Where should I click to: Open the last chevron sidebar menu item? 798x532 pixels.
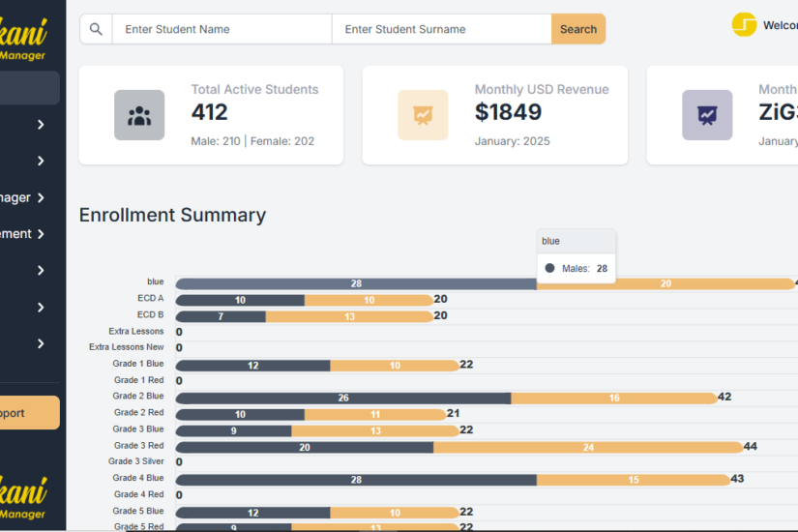[x=40, y=344]
